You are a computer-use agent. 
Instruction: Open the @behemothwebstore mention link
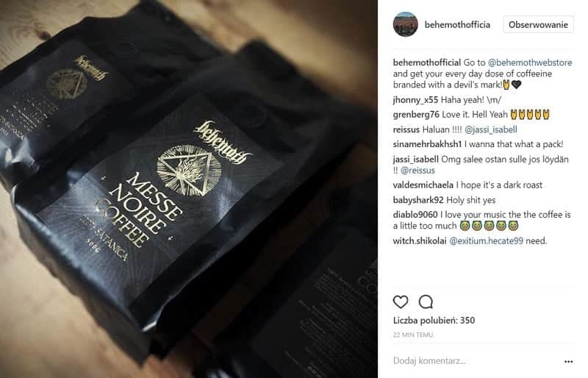(x=530, y=63)
